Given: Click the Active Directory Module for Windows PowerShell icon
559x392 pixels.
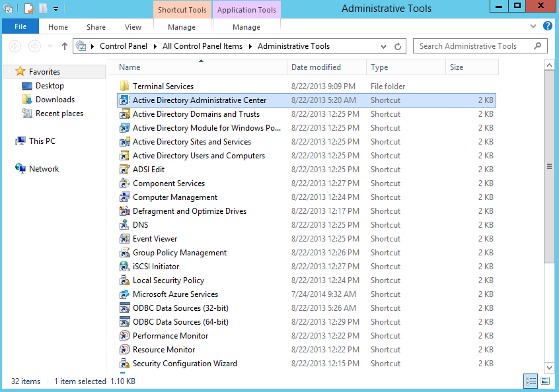Looking at the screenshot, I should point(124,128).
